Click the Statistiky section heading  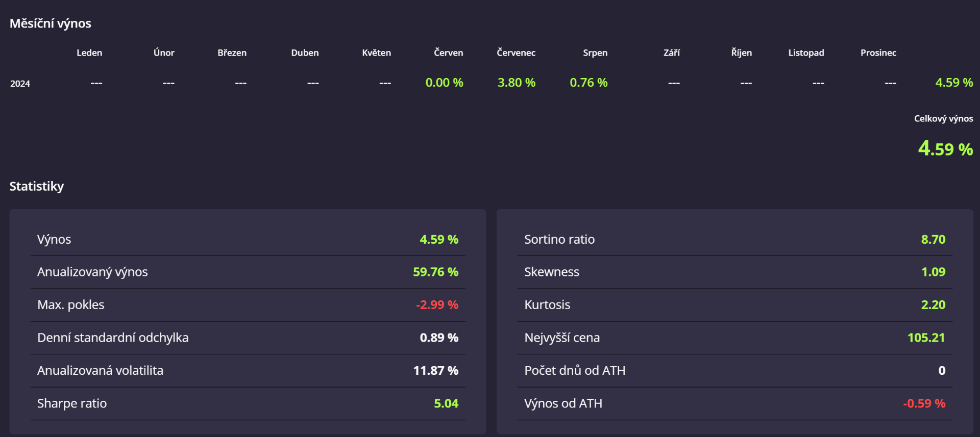37,186
